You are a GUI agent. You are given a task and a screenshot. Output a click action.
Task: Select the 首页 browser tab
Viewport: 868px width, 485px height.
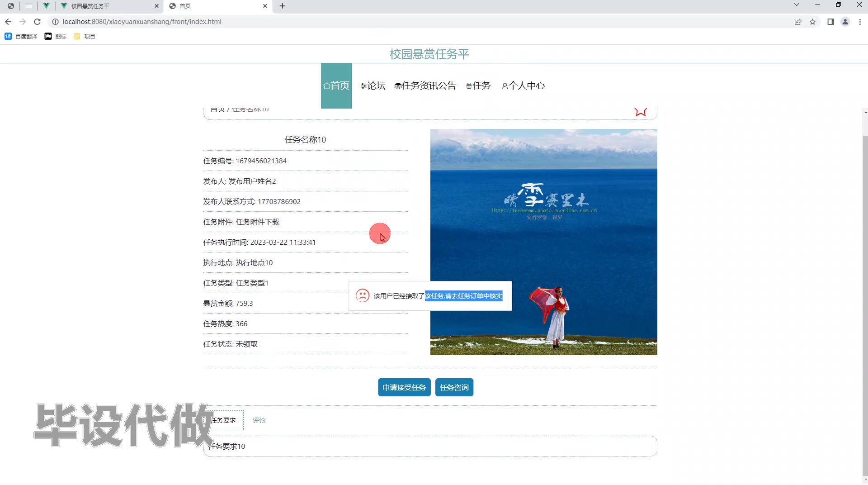[x=218, y=6]
